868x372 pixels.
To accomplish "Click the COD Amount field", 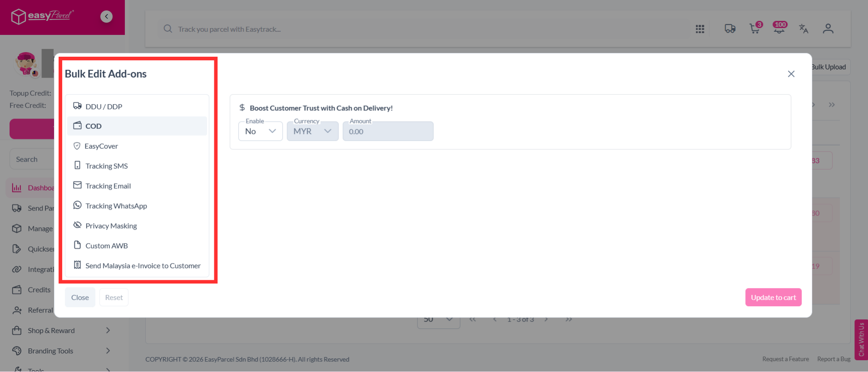I will point(388,131).
